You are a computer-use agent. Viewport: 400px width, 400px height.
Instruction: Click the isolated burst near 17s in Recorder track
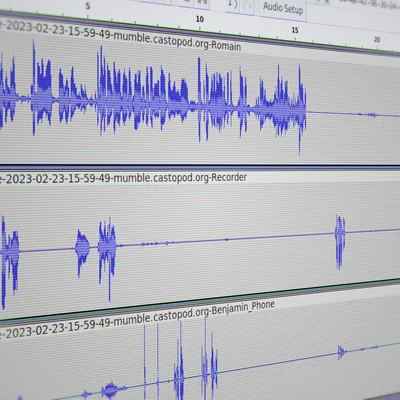pos(340,242)
